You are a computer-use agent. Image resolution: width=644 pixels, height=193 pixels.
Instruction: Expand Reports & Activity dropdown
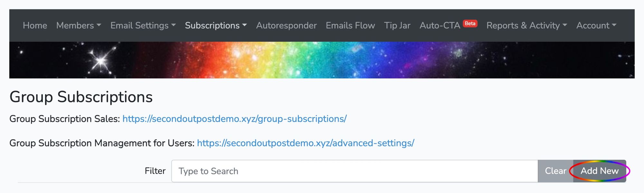[527, 25]
